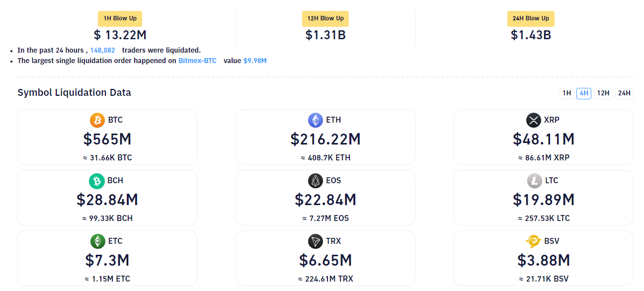Click the XRP coin icon
The image size is (644, 291).
tap(533, 120)
